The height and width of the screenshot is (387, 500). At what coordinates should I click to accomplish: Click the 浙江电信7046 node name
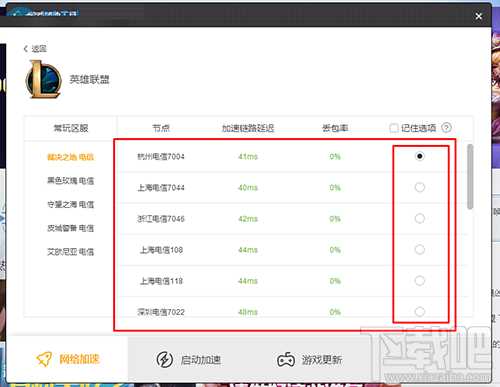161,219
